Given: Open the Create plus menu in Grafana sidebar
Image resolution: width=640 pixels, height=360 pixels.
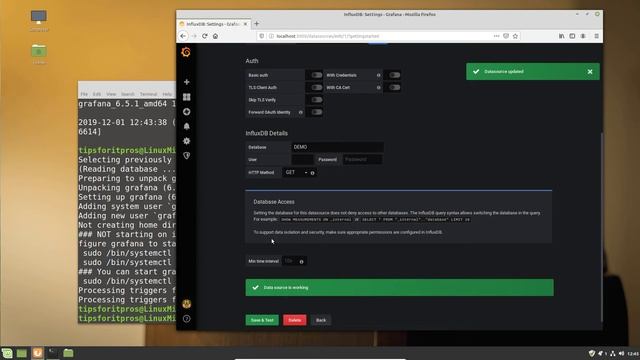Looking at the screenshot, I should 187,82.
